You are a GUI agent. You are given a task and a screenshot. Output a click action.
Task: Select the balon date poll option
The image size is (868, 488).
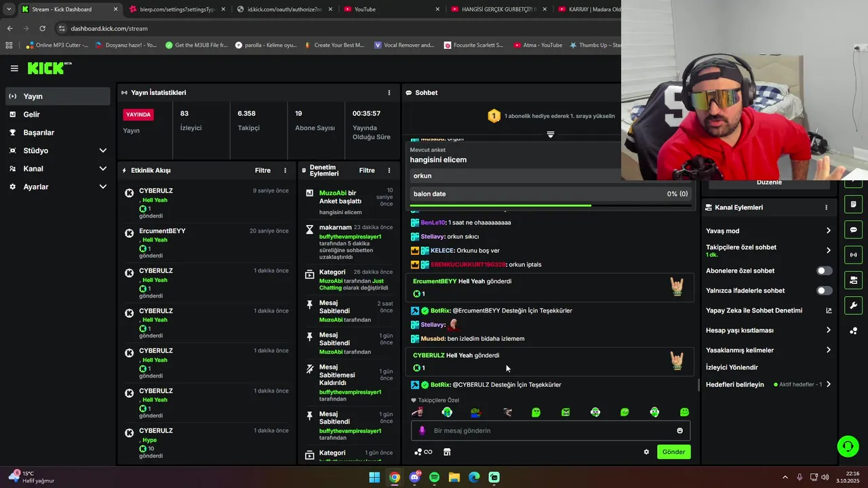(x=551, y=194)
